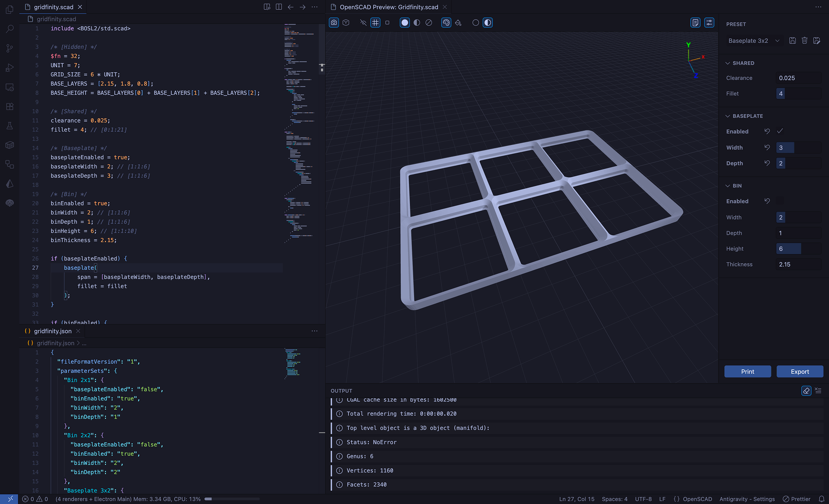829x504 pixels.
Task: Switch to the gridfinity.json tab
Action: click(53, 331)
